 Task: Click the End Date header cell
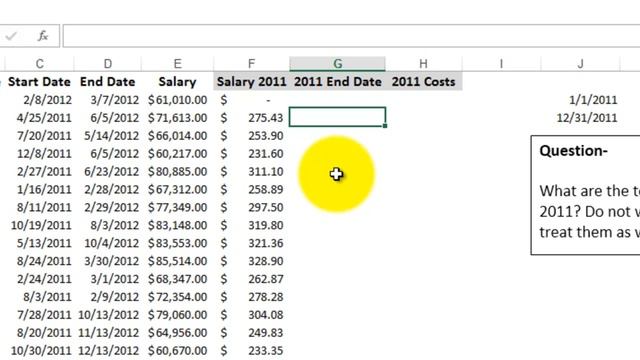point(108,82)
